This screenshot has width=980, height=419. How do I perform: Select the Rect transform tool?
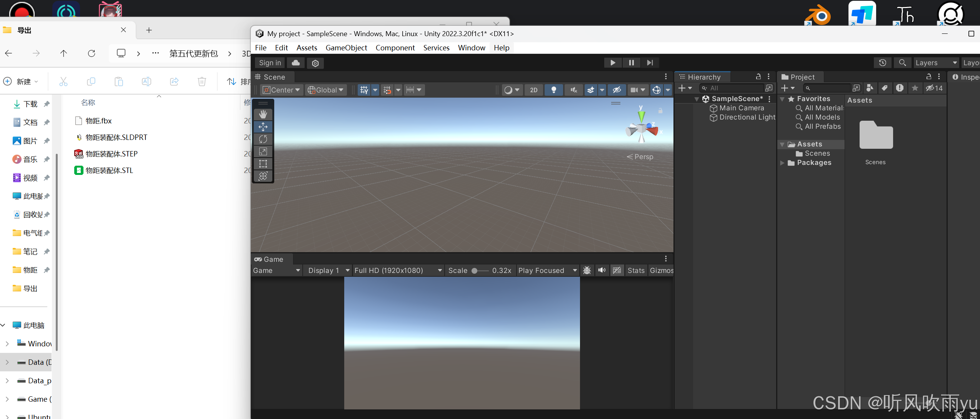point(263,164)
